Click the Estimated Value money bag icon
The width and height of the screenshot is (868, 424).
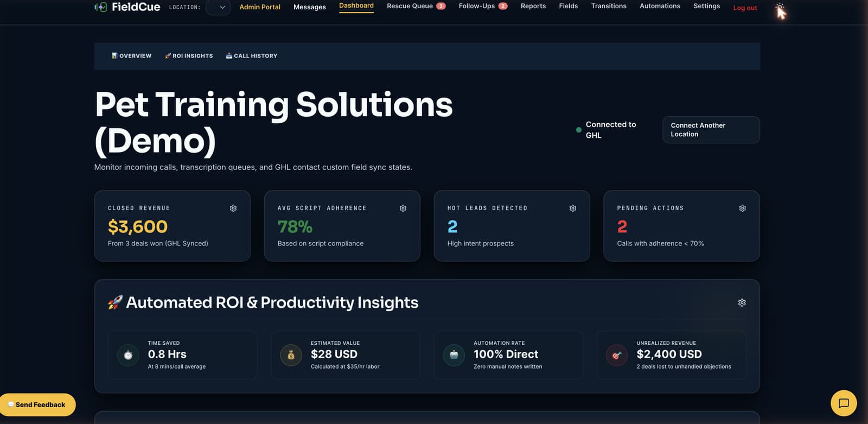[x=291, y=356]
